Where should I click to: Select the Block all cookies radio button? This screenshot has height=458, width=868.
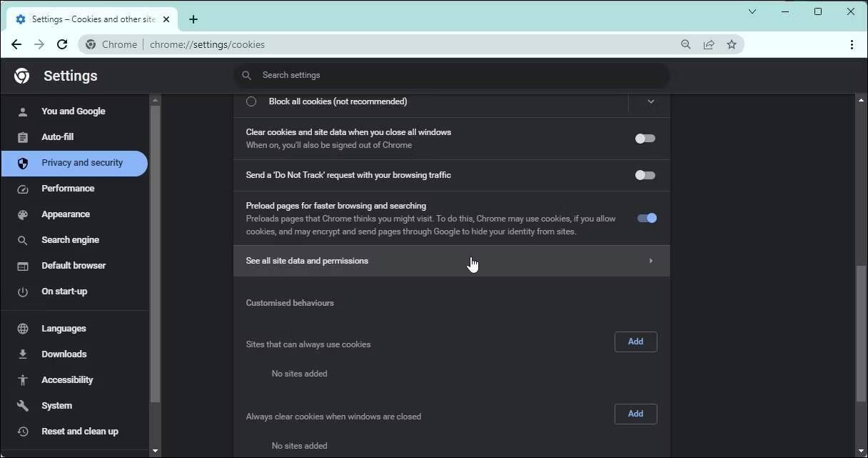tap(251, 101)
